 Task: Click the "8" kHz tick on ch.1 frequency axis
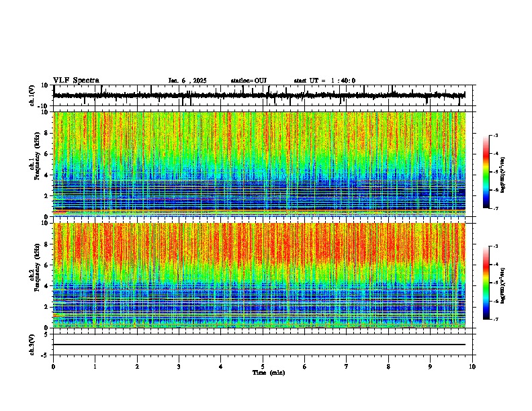pos(47,133)
